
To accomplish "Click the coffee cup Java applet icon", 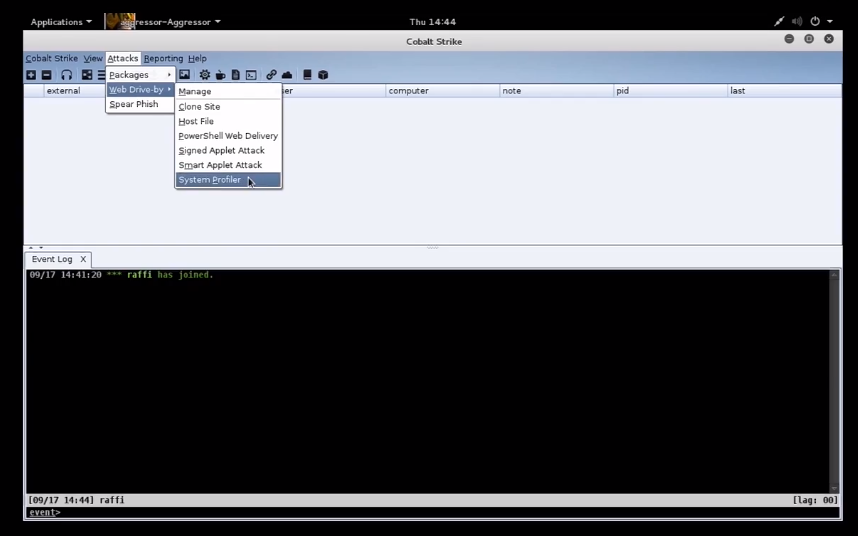I will pos(221,75).
